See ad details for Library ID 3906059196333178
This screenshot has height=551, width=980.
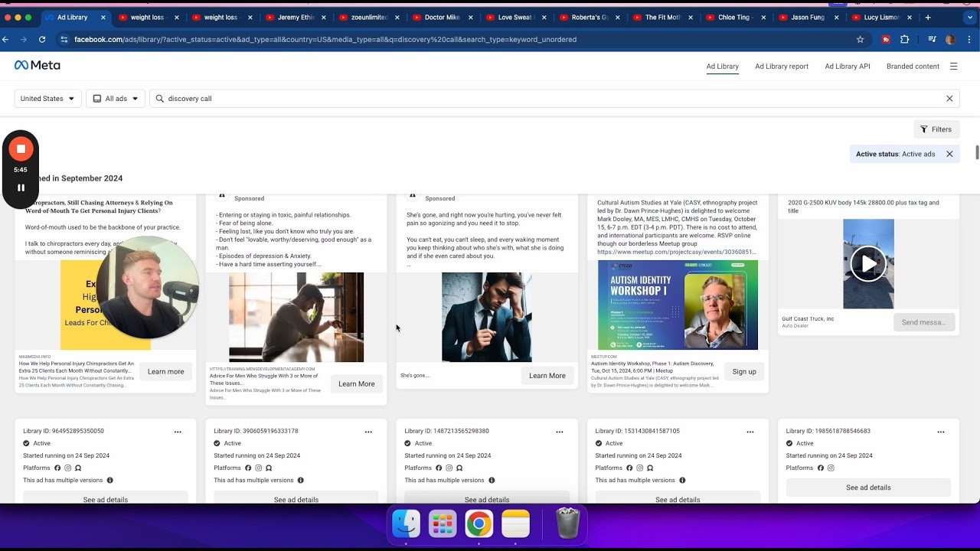pyautogui.click(x=296, y=499)
